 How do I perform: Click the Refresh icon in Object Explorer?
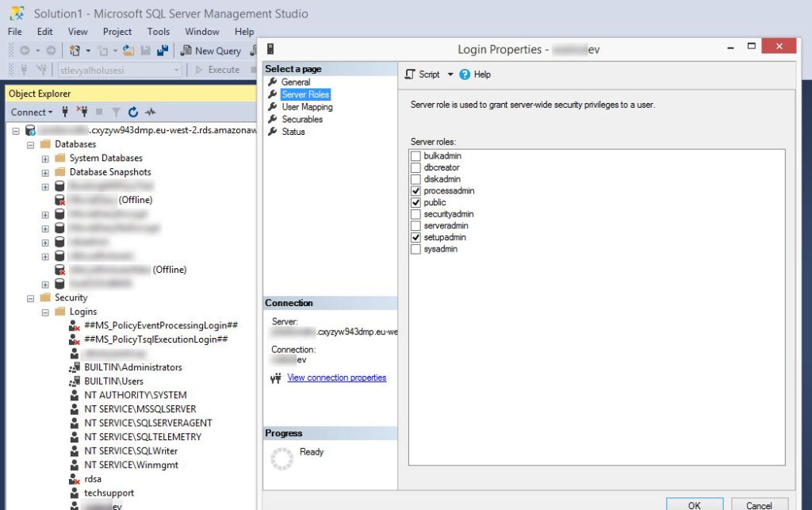pyautogui.click(x=133, y=112)
